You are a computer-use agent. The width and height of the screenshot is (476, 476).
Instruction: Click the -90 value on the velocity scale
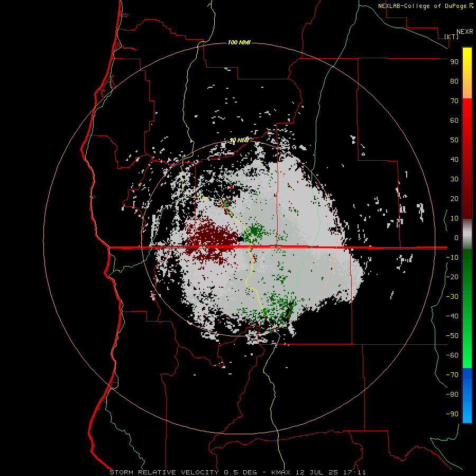452,414
